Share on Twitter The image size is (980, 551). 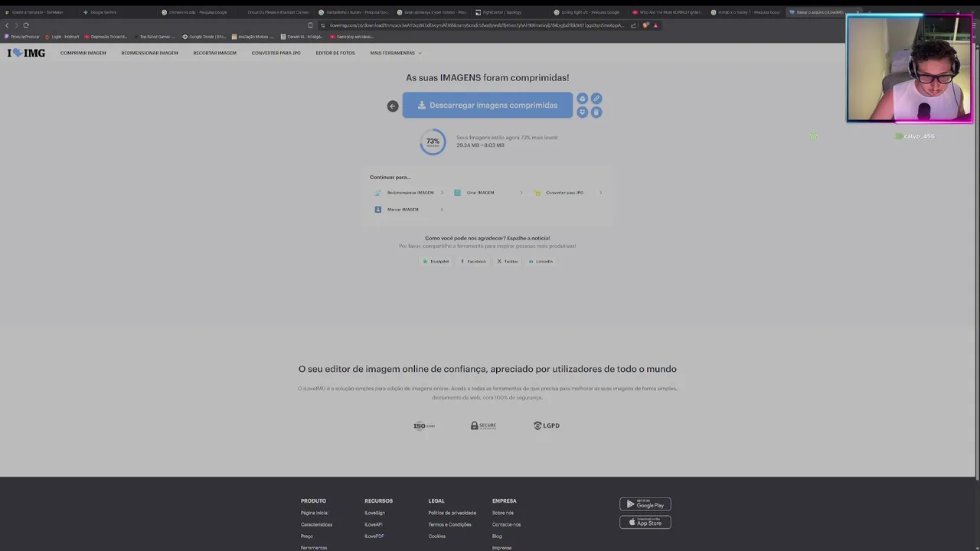(508, 262)
